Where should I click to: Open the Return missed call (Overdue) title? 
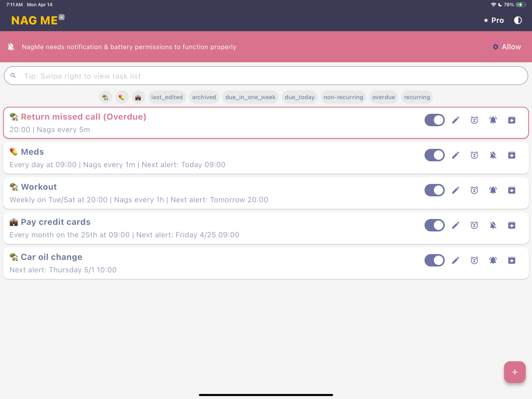[x=84, y=117]
